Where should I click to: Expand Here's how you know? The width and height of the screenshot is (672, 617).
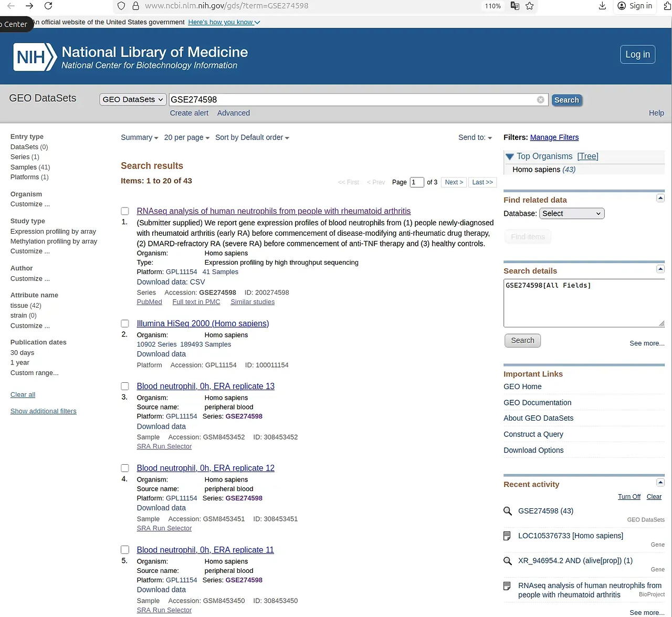[224, 22]
